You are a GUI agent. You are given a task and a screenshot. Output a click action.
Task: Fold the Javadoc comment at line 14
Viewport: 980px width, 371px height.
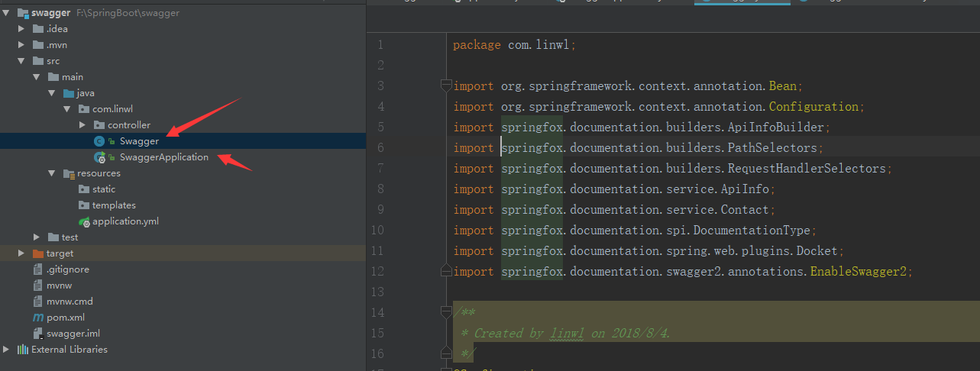coord(447,312)
